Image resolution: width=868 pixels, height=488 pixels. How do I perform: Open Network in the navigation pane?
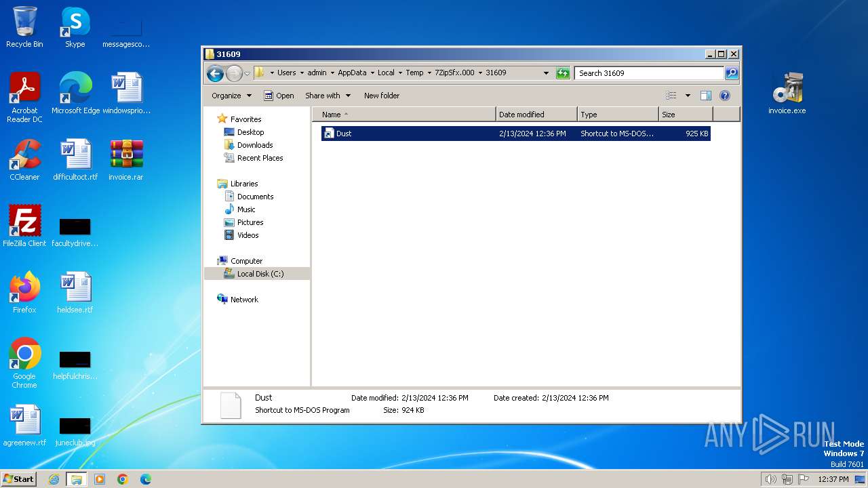coord(244,300)
